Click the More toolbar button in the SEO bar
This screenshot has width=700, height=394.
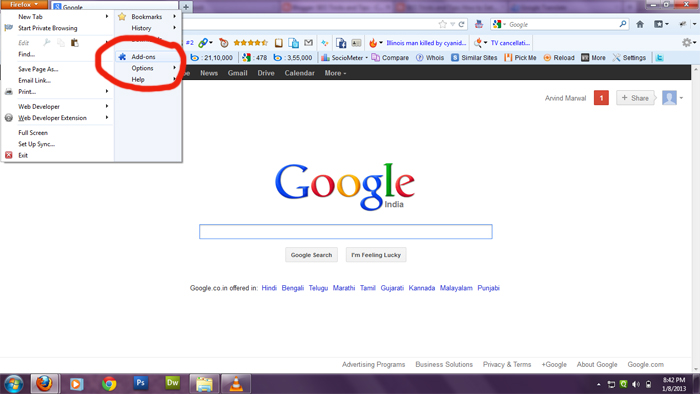coord(593,58)
